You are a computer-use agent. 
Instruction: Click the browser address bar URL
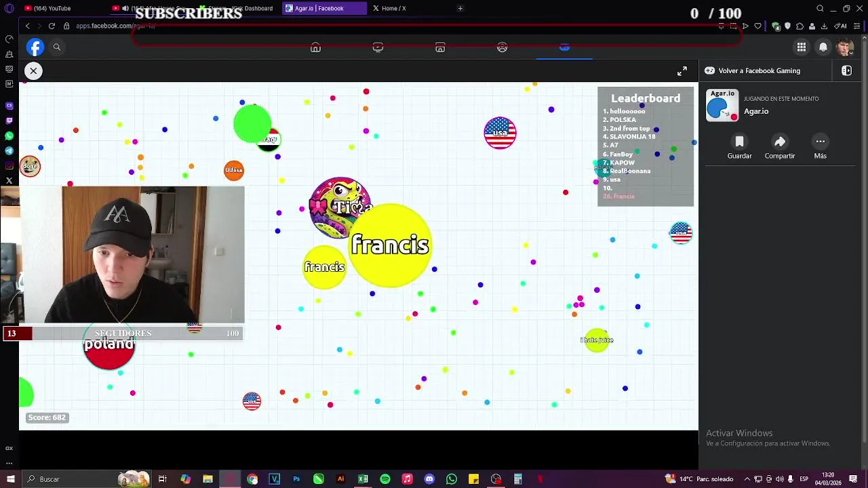point(115,26)
